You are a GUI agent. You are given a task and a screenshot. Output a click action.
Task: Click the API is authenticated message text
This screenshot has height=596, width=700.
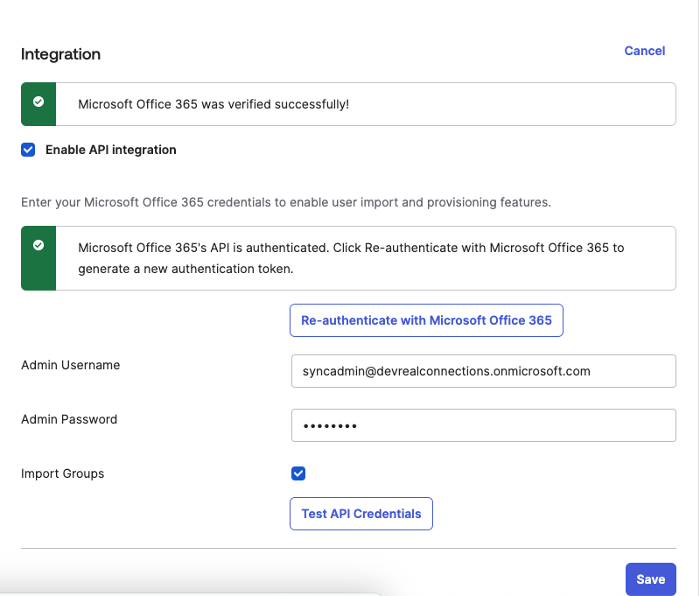[351, 258]
